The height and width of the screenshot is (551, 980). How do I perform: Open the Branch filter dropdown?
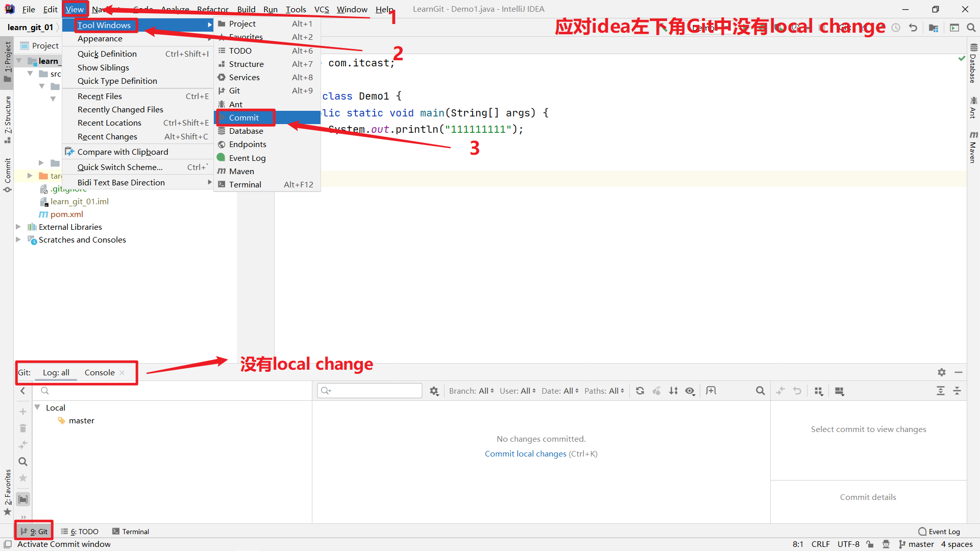[472, 391]
